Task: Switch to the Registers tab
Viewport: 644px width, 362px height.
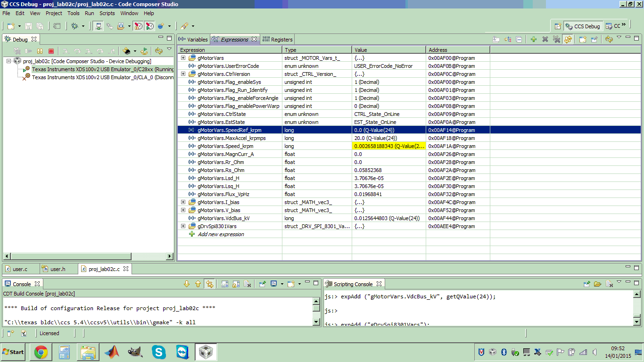Action: (278, 40)
